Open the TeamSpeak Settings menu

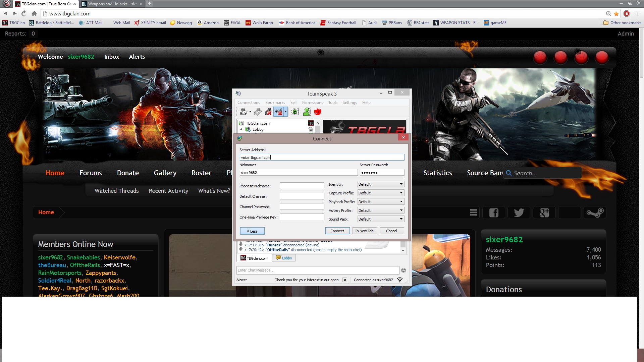pyautogui.click(x=350, y=103)
